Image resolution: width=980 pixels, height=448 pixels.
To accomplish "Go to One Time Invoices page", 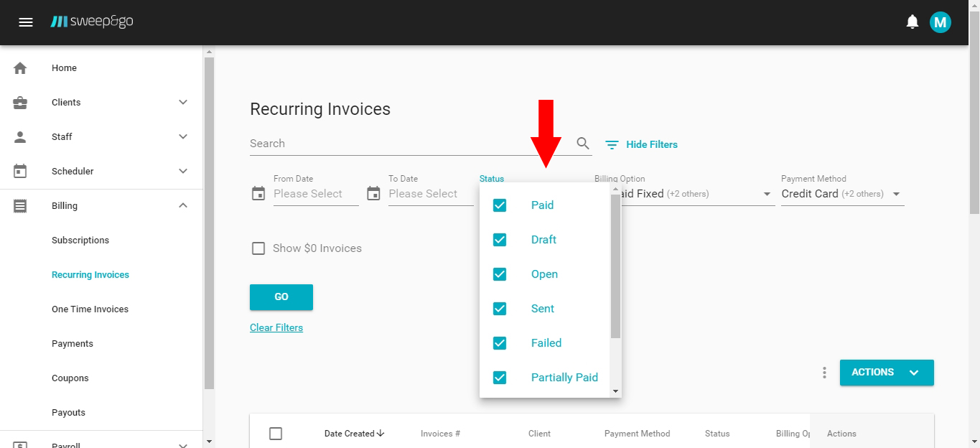I will click(x=90, y=309).
